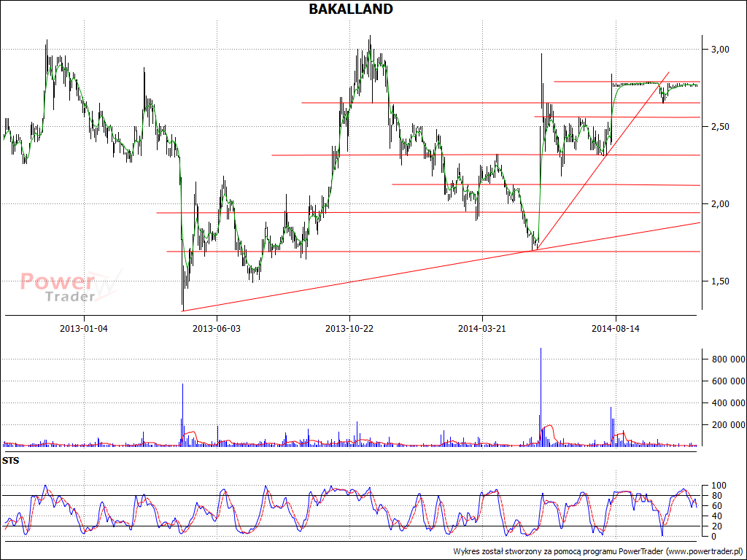747x560 pixels.
Task: Click the 100 stochastic scale label
Action: point(719,486)
